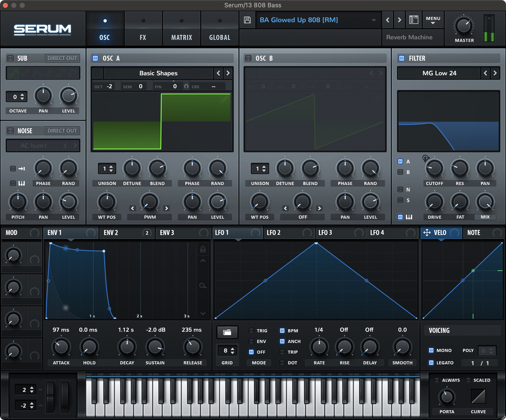Click the filter CUTOFF knob
The height and width of the screenshot is (420, 506).
pyautogui.click(x=434, y=168)
